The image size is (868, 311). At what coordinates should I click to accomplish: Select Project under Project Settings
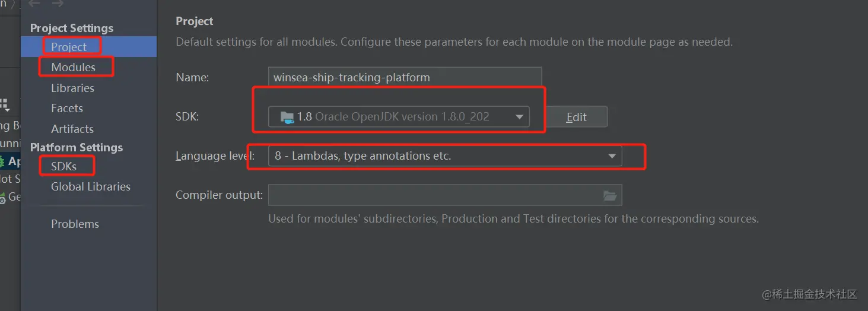[69, 47]
